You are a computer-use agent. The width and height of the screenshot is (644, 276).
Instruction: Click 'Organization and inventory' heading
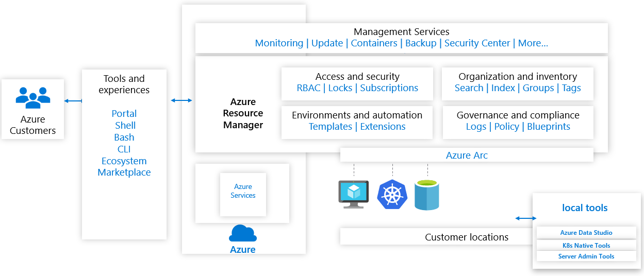pyautogui.click(x=518, y=77)
